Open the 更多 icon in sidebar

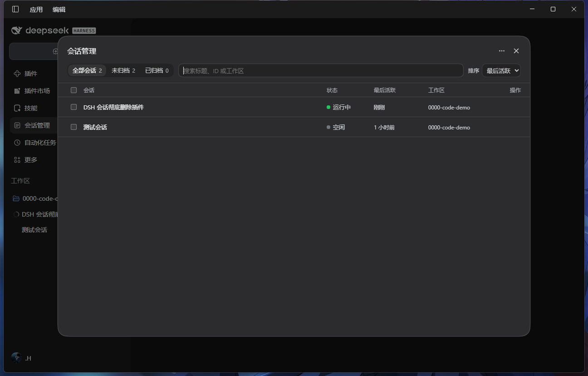pos(17,160)
